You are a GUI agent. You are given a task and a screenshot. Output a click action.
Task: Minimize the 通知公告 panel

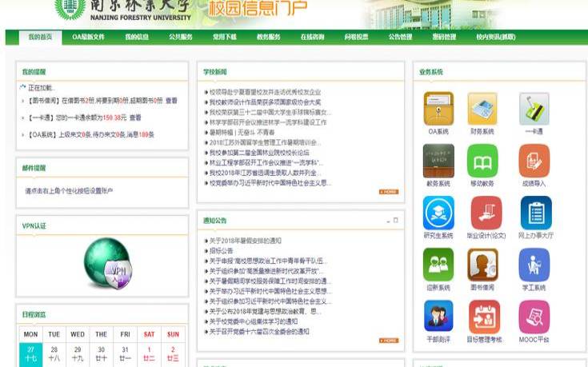(388, 221)
